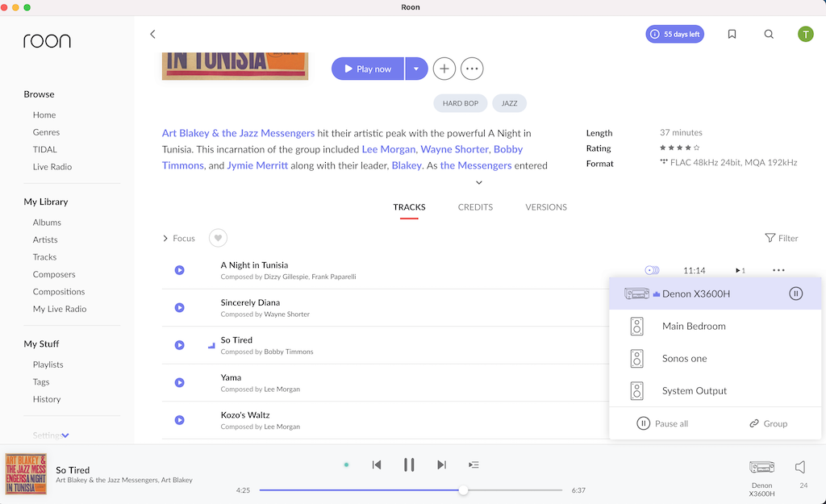This screenshot has width=826, height=504.
Task: Pause playback in the bottom bar
Action: pyautogui.click(x=409, y=464)
